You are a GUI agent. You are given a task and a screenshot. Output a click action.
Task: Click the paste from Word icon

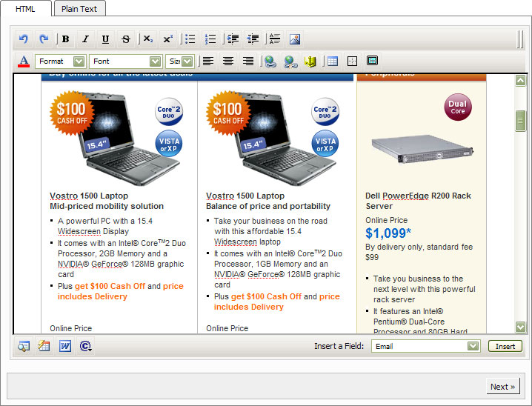pyautogui.click(x=64, y=346)
